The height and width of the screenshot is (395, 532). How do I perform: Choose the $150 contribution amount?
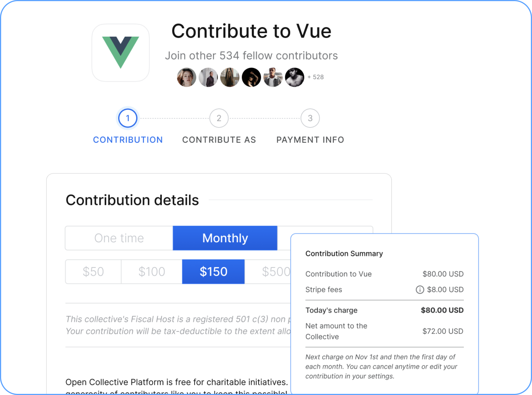[x=213, y=271]
